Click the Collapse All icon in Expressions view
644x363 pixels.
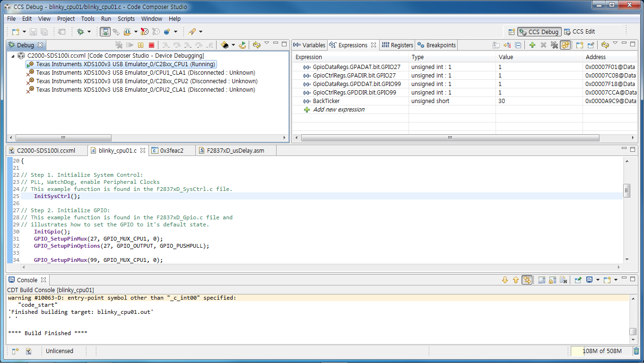(518, 45)
